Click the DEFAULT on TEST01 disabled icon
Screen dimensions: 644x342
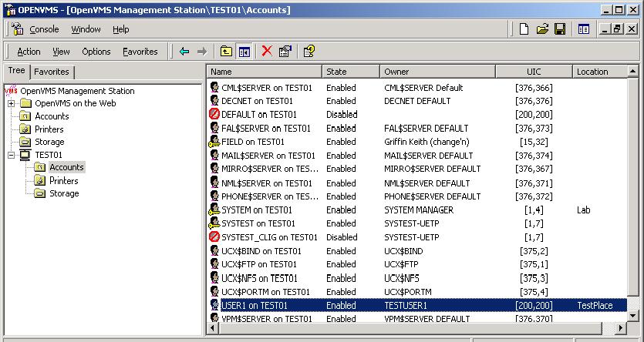click(x=214, y=115)
